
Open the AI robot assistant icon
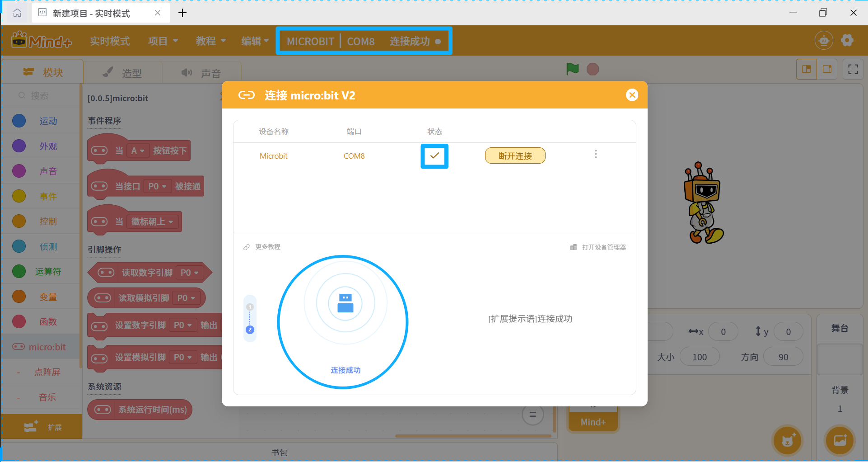coord(824,40)
